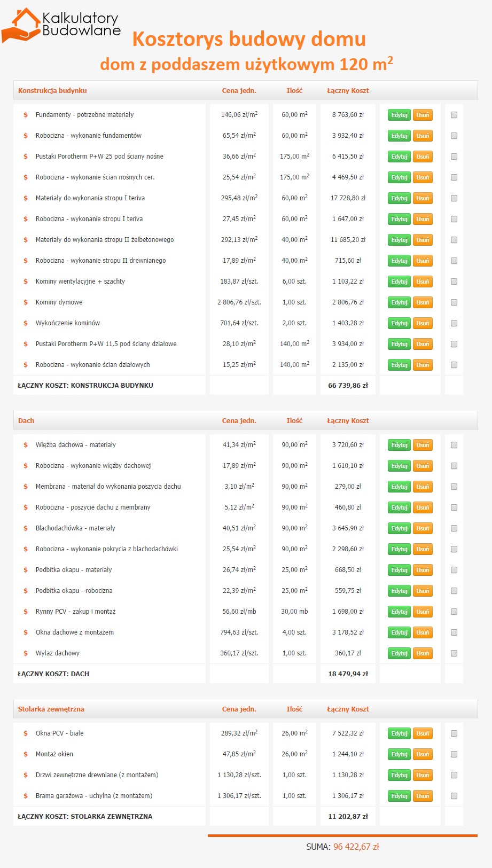Click the Konstrukcja budynku section header
Image resolution: width=492 pixels, height=868 pixels.
(x=52, y=91)
